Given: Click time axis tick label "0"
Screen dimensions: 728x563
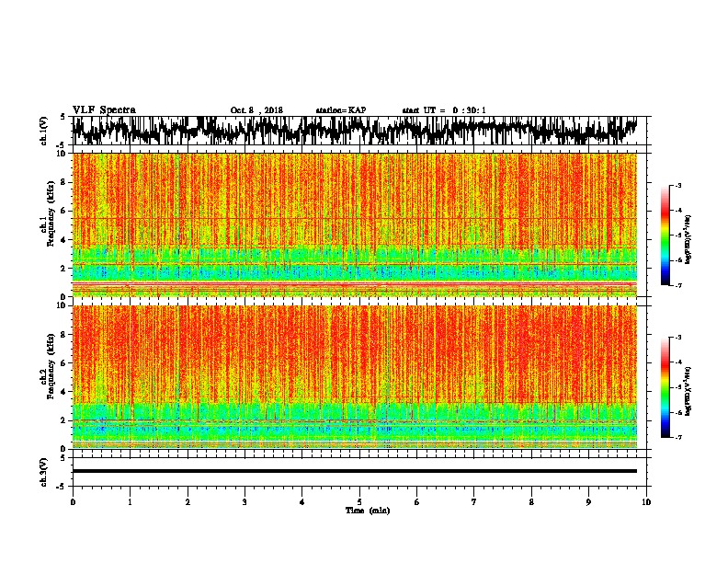Looking at the screenshot, I should tap(73, 502).
